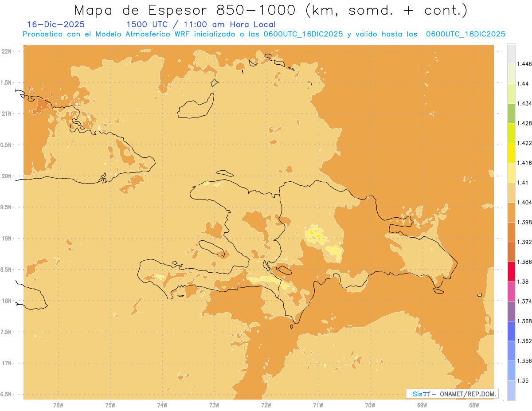The image size is (532, 411).
Task: Click the legend value "1.35"
Action: [523, 380]
